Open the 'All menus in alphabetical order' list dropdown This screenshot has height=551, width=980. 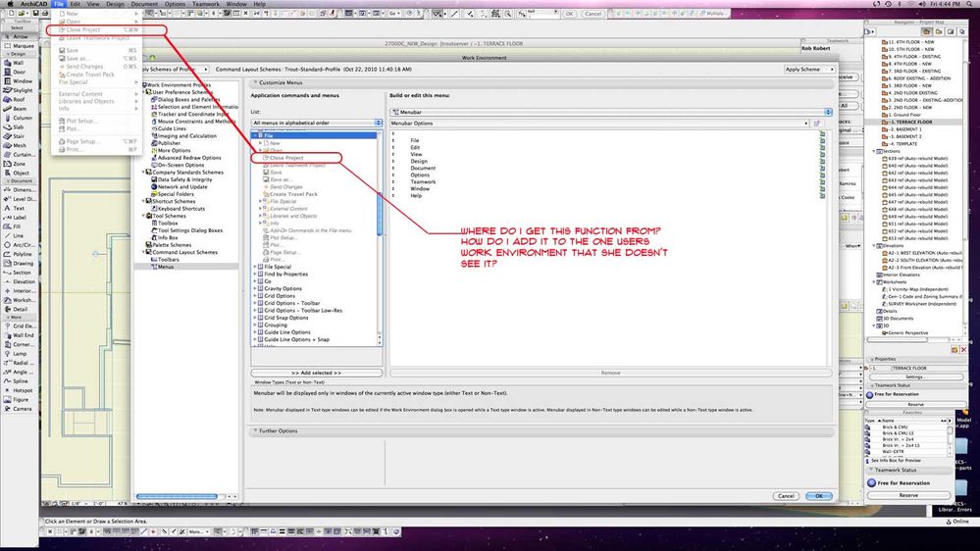coord(316,124)
